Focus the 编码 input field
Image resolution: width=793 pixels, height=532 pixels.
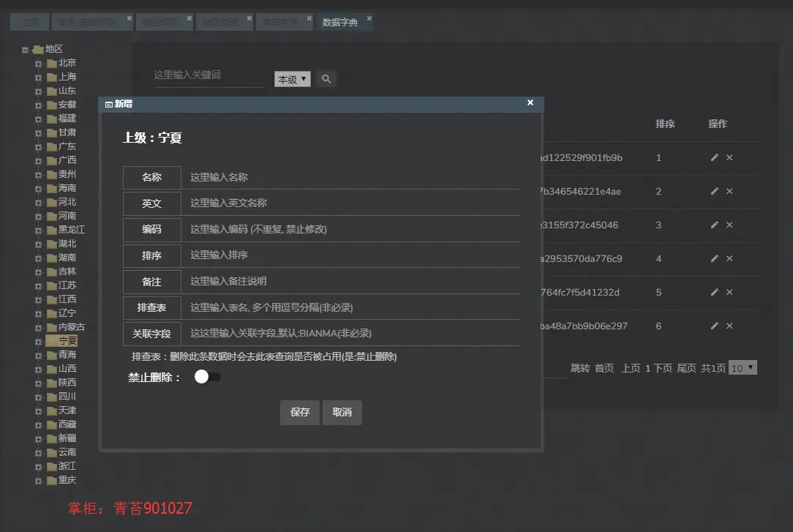(350, 230)
